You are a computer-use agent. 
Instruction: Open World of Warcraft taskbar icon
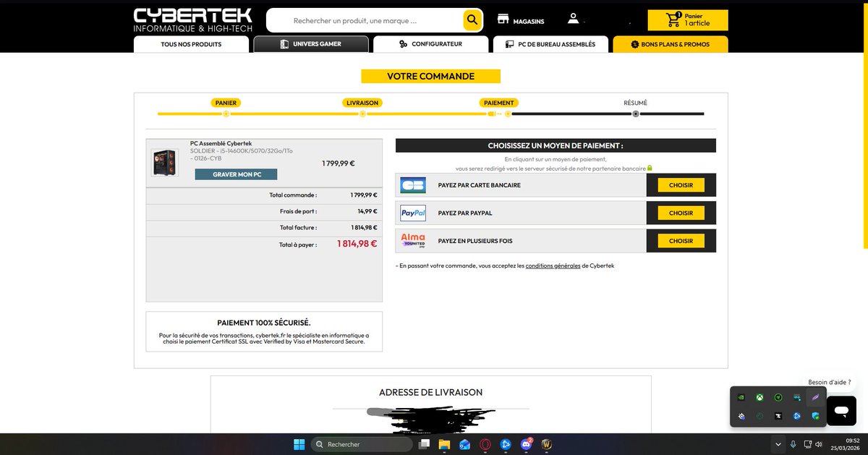tap(547, 443)
